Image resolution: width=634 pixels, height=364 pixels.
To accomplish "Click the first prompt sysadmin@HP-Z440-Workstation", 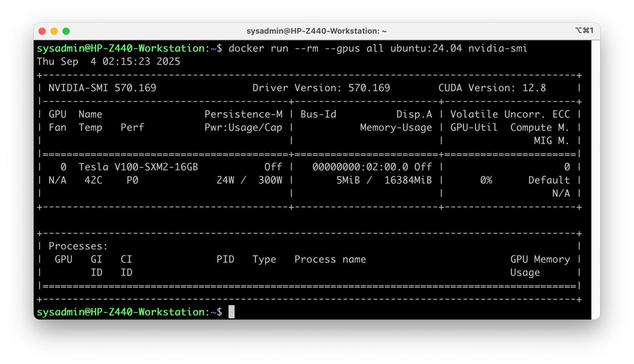I will click(120, 49).
